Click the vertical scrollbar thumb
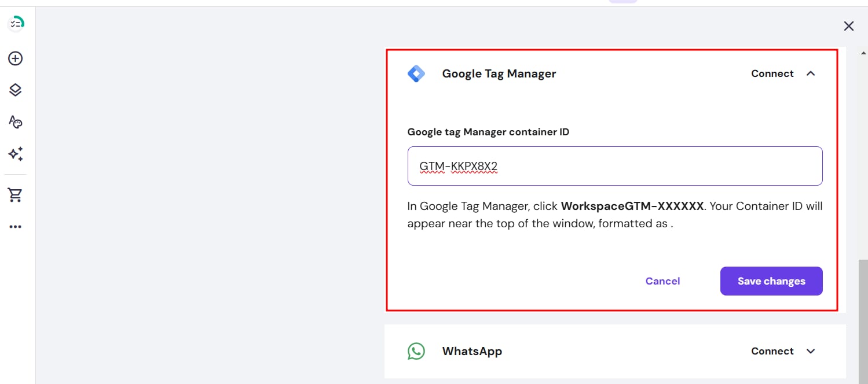 click(863, 318)
